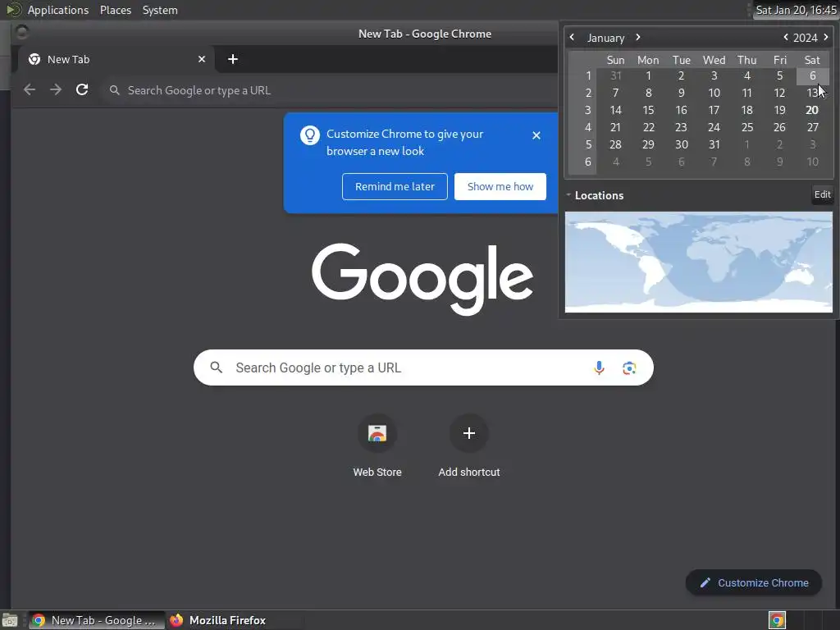Select January 28 in the calendar
This screenshot has width=840, height=630.
point(615,144)
